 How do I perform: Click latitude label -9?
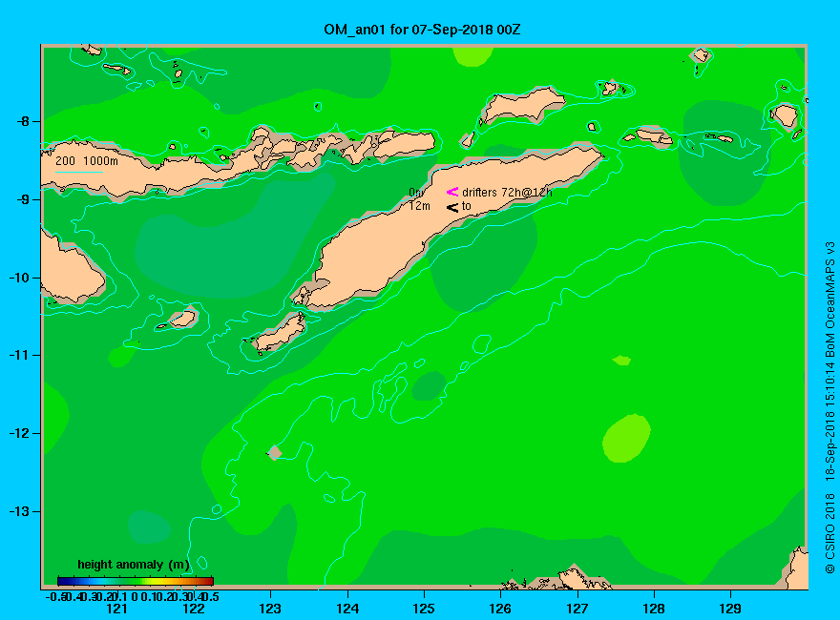click(x=24, y=199)
